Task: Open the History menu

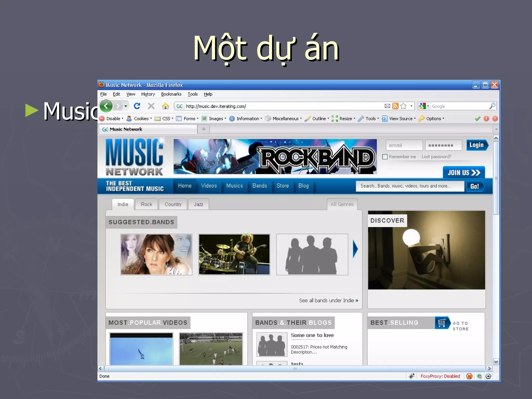Action: [x=148, y=94]
